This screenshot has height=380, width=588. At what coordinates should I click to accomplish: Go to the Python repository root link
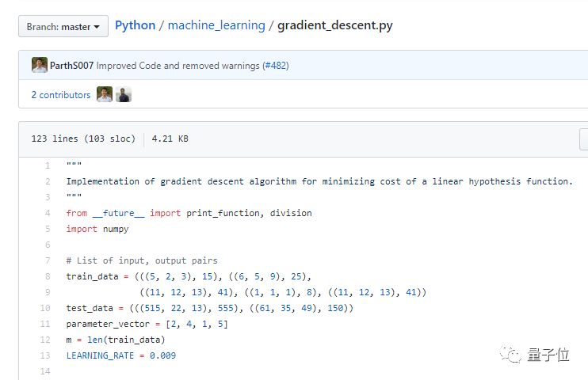click(x=135, y=25)
